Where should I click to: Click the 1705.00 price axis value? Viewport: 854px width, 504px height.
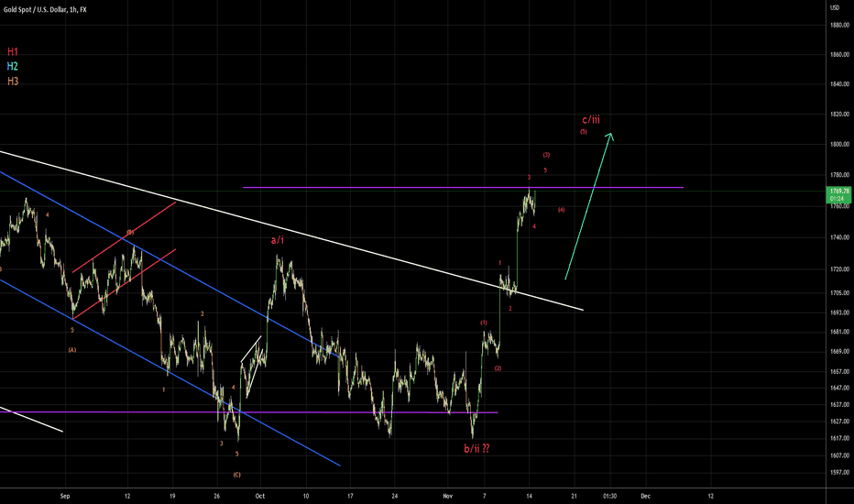pyautogui.click(x=840, y=292)
